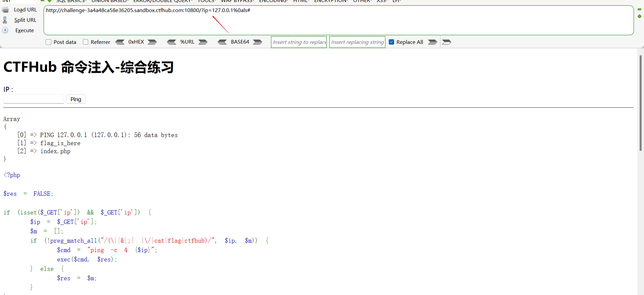Click the Post data label text
Viewport: 644px width, 295px height.
click(x=65, y=42)
